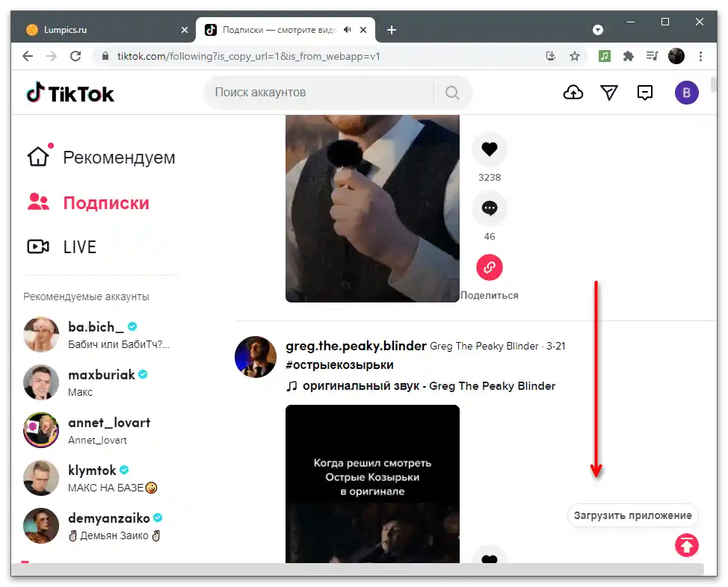
Task: Open the Рекомендуем home feed
Action: pos(102,157)
